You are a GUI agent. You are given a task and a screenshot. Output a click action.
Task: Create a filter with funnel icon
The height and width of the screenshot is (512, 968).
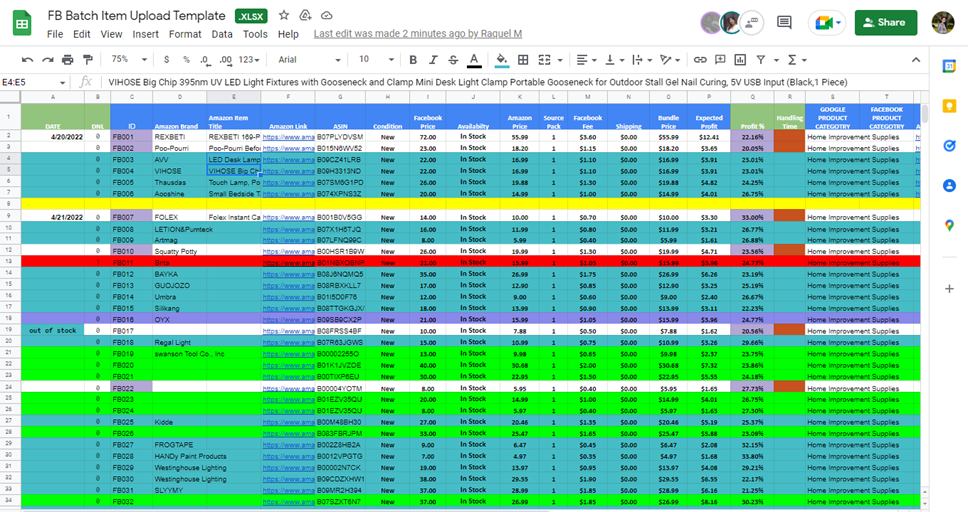point(761,60)
